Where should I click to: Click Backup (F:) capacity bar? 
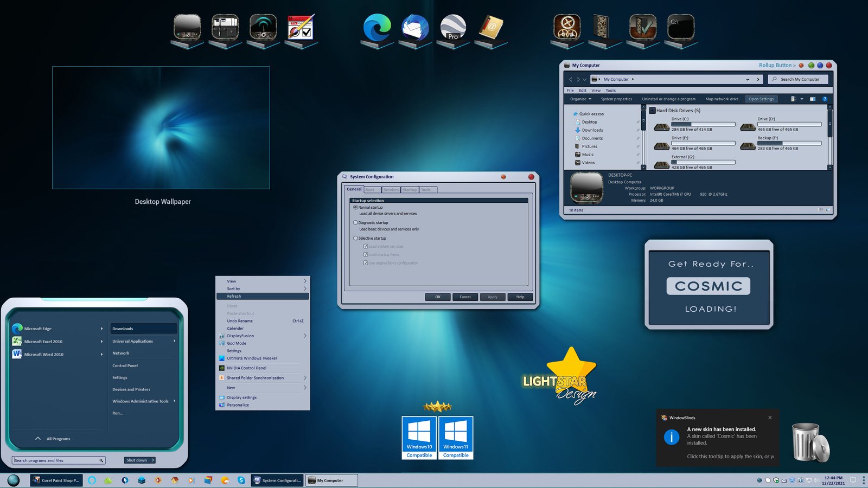pyautogui.click(x=789, y=143)
